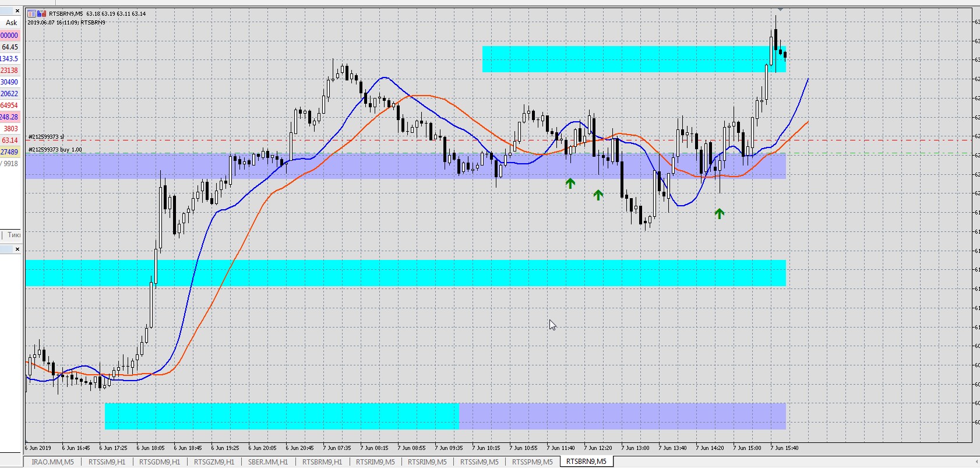Switch to the IRAO.MM,M5 chart tab
Image resolution: width=980 pixels, height=468 pixels.
point(52,462)
